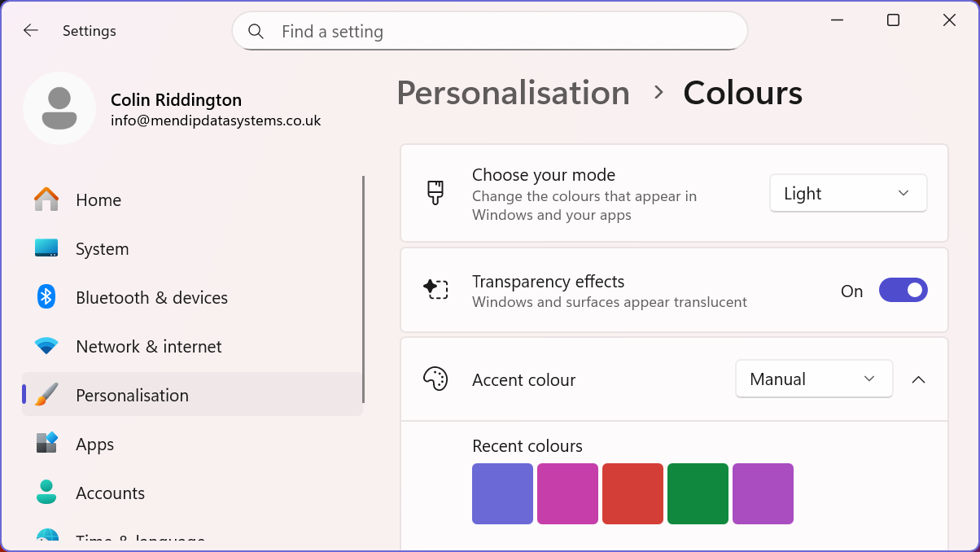Select the blue-violet recent colour
Image resolution: width=980 pixels, height=552 pixels.
tap(502, 493)
